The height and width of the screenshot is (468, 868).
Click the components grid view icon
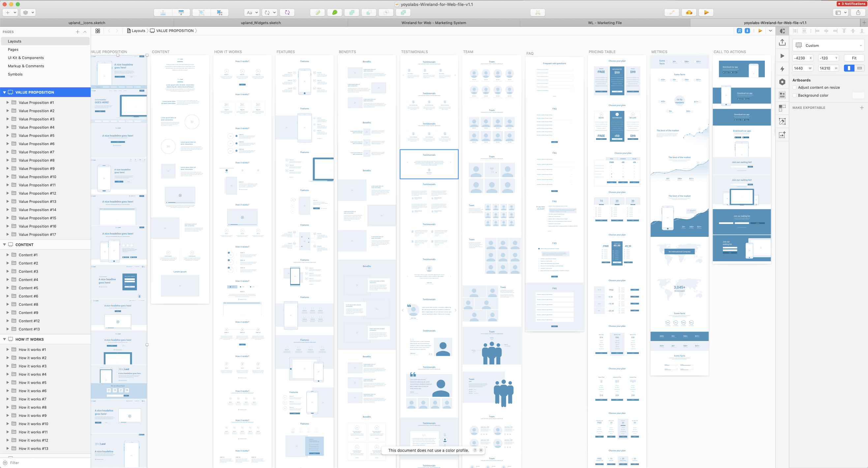coord(98,31)
